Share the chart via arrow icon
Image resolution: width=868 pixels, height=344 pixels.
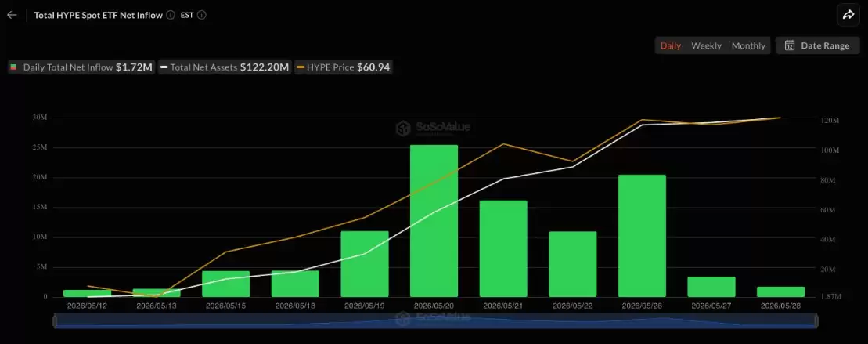848,15
